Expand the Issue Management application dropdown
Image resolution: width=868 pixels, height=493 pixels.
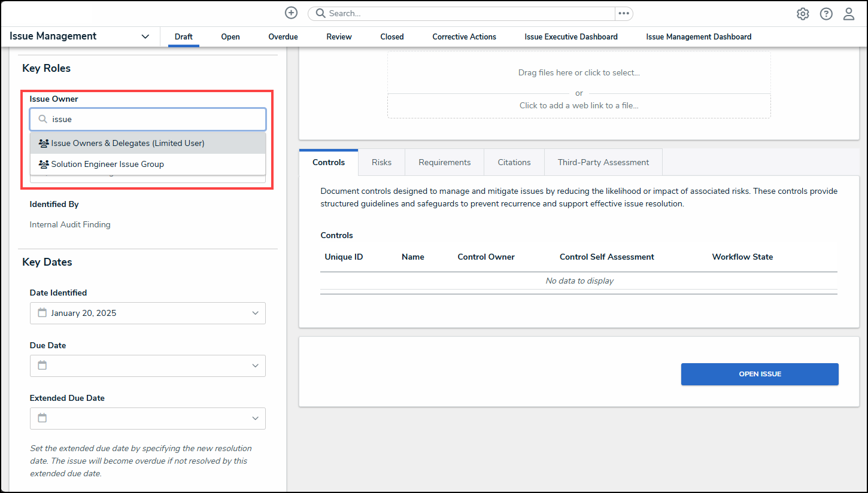click(x=145, y=36)
